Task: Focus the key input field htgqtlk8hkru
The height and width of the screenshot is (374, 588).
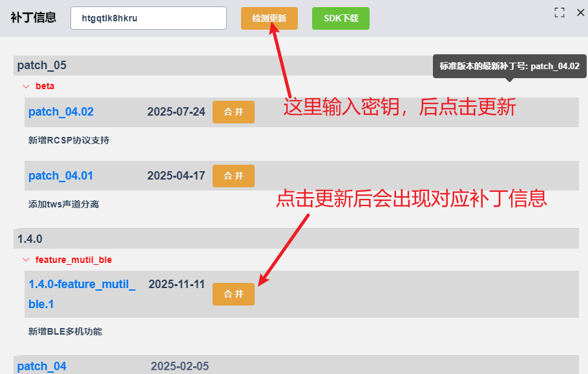Action: 149,18
